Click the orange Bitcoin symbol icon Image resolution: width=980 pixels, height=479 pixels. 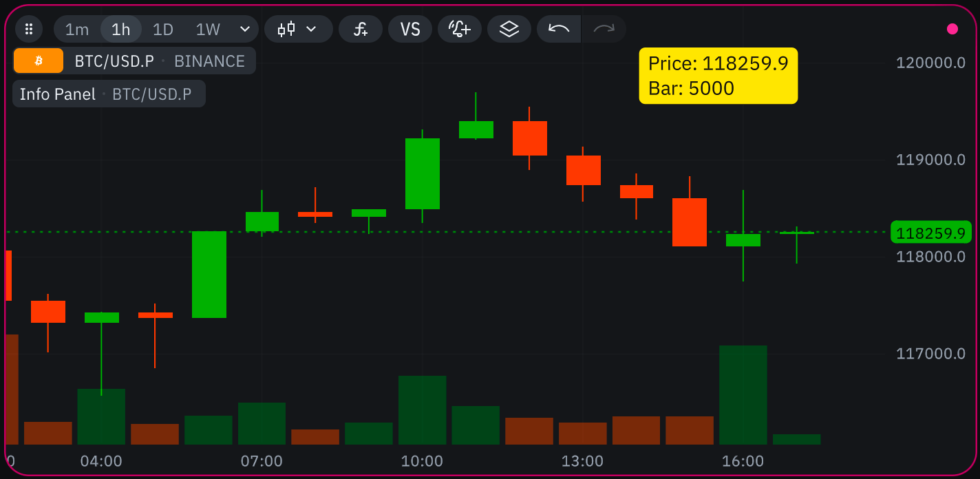tap(39, 61)
